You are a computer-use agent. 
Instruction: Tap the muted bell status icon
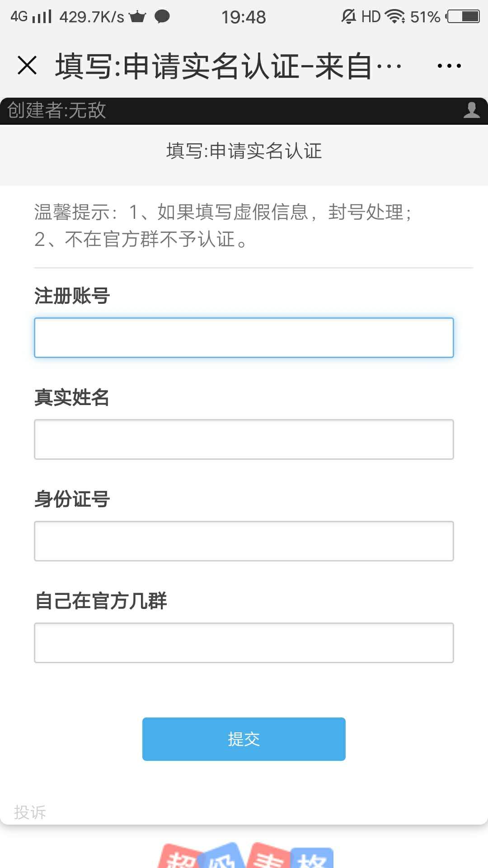pos(348,17)
